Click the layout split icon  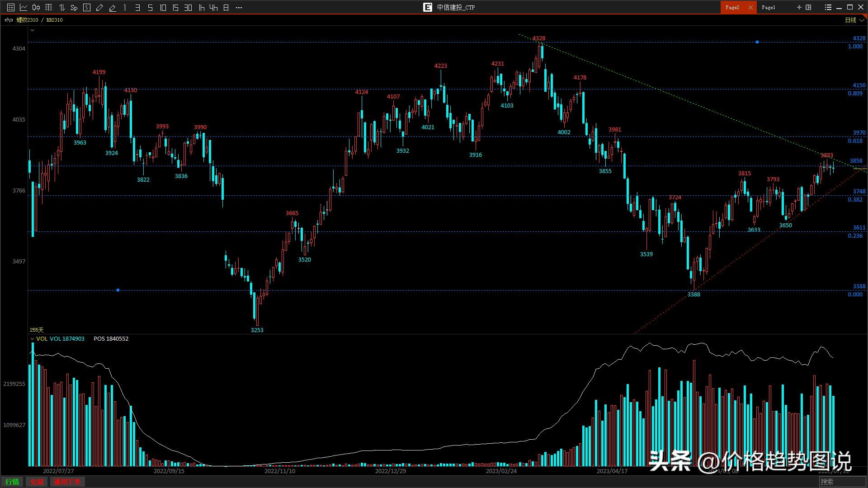[808, 7]
